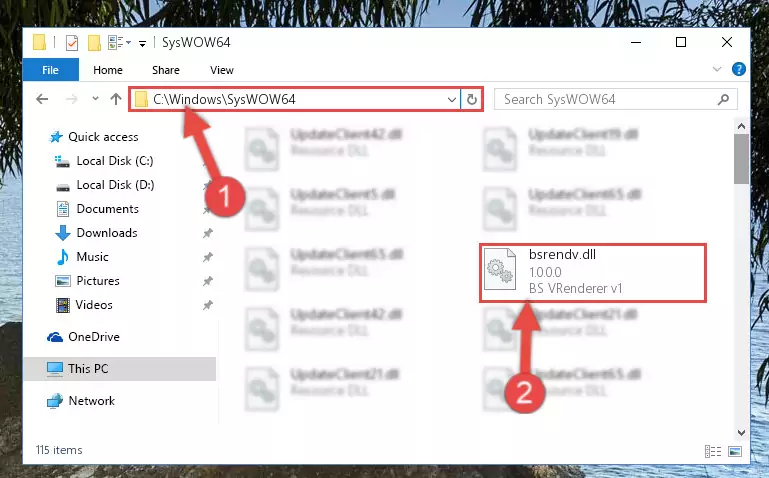Click the OneDrive cloud icon
Image resolution: width=769 pixels, height=478 pixels.
coord(55,337)
